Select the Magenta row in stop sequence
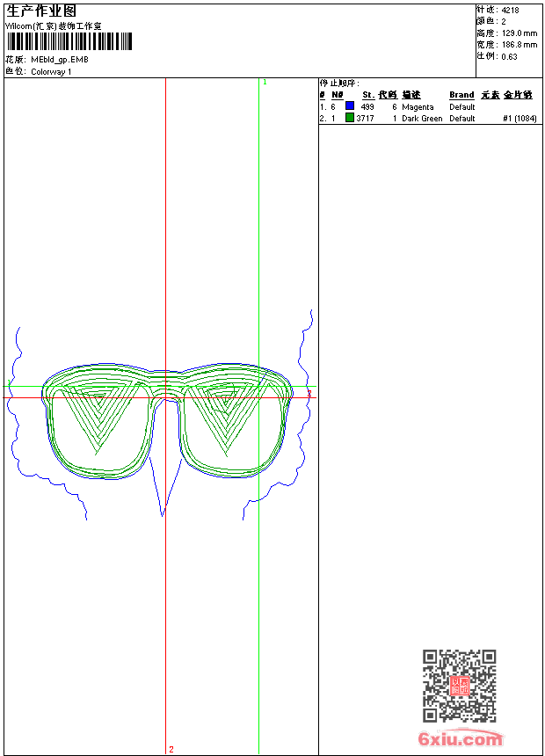545x756 pixels. [x=430, y=106]
